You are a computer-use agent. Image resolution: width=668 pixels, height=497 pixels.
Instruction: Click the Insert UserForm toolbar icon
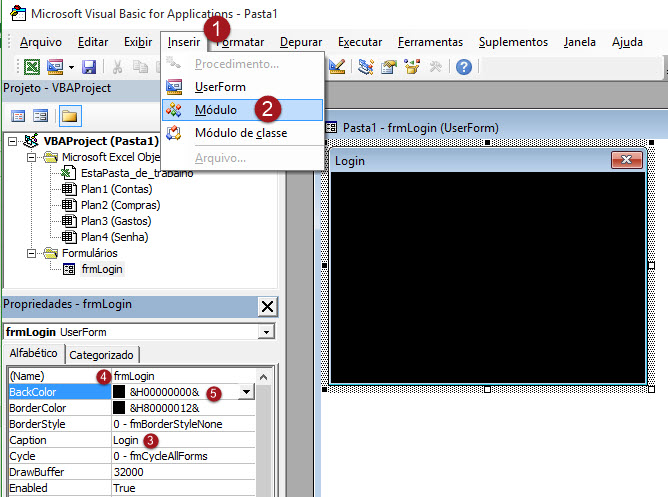[55, 67]
